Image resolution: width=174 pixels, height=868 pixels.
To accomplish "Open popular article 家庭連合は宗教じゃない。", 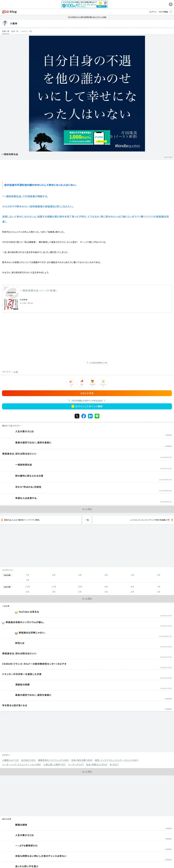I will click(x=32, y=632).
